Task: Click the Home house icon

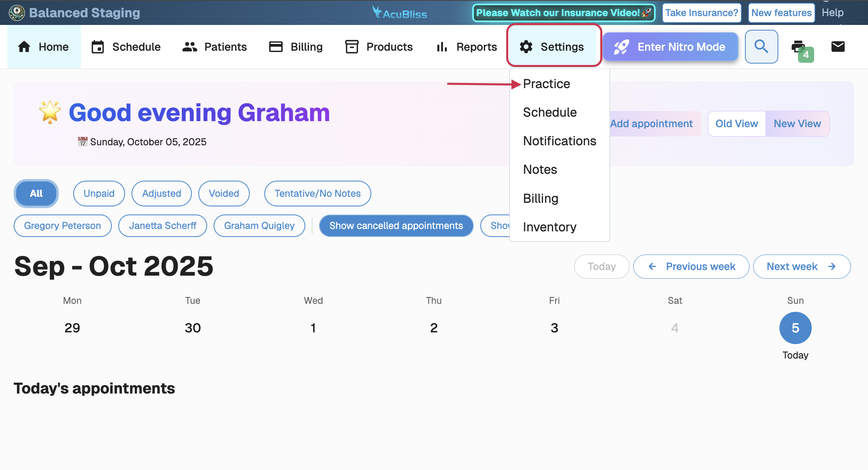Action: click(x=24, y=47)
